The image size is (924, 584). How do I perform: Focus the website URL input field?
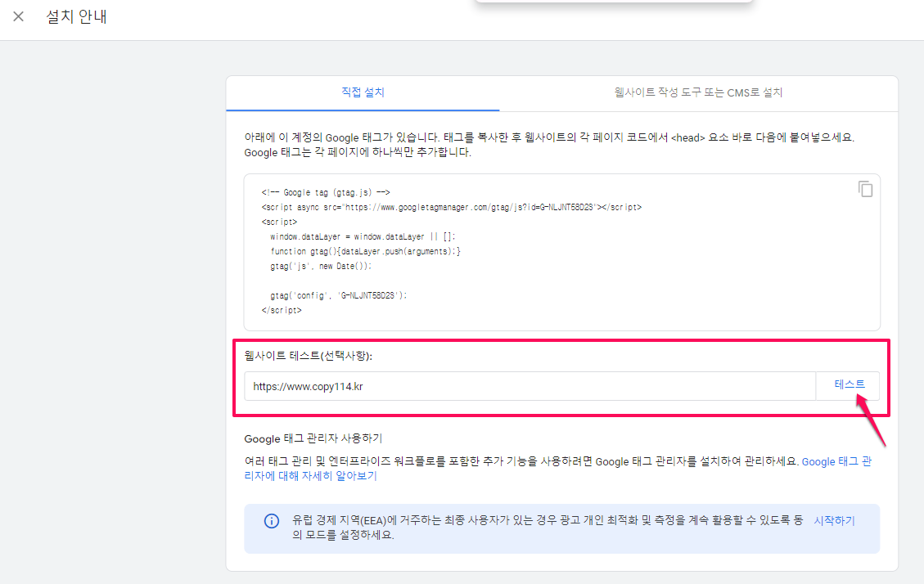point(530,386)
